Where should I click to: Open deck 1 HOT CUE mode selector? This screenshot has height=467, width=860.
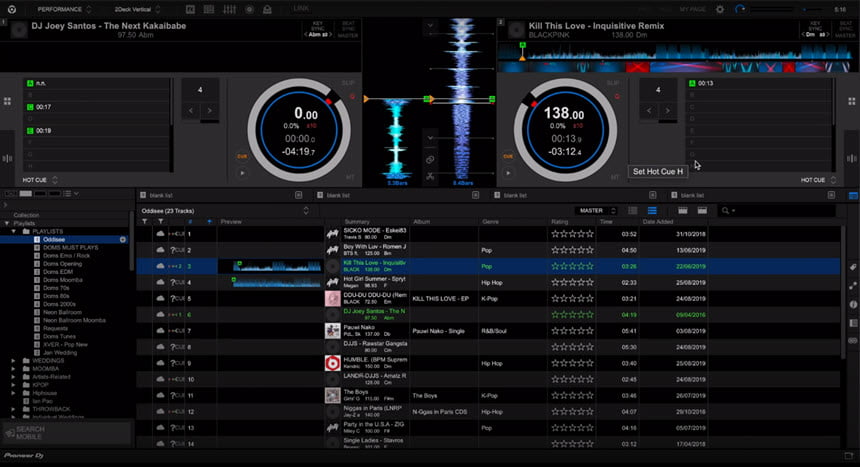tap(40, 180)
